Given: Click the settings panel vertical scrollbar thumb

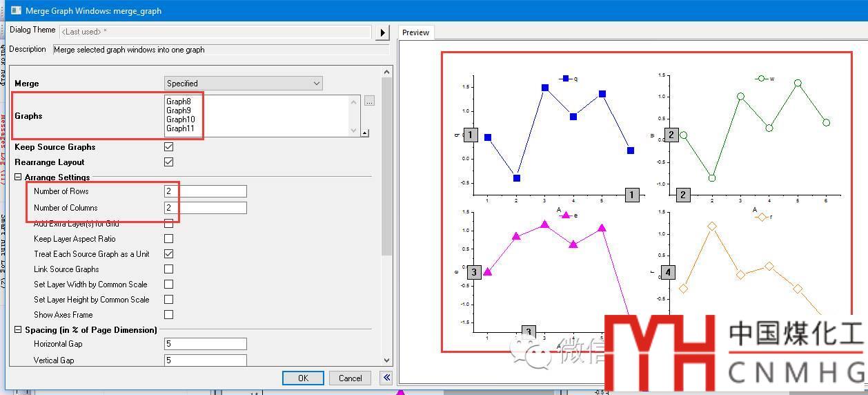Looking at the screenshot, I should click(x=386, y=167).
